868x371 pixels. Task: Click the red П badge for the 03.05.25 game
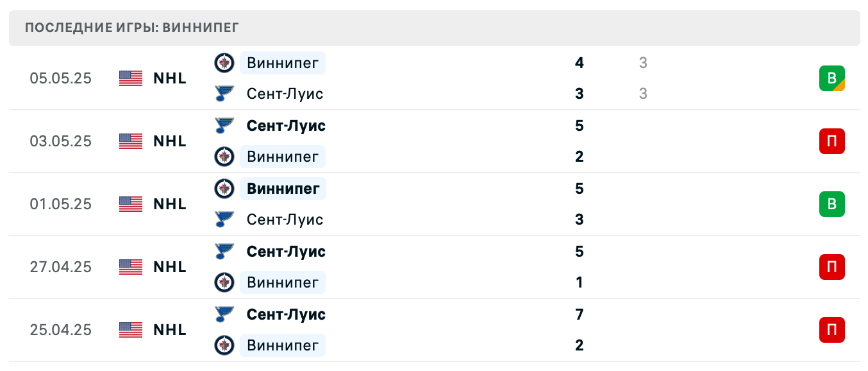(x=831, y=141)
